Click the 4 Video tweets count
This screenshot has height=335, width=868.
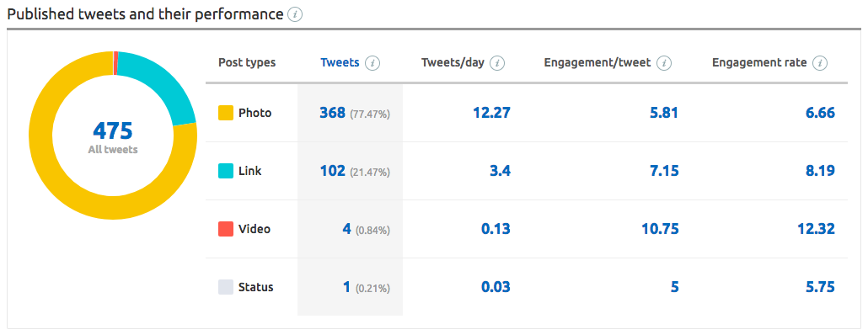(x=346, y=229)
